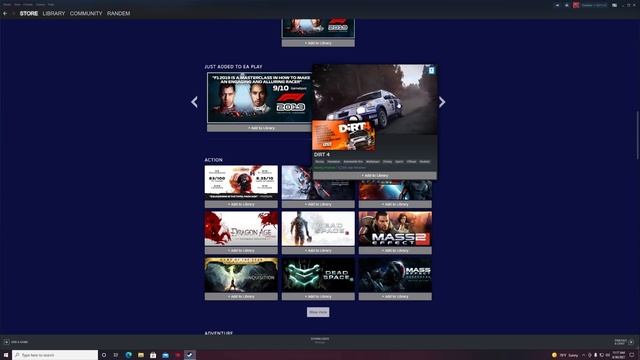Screen dimensions: 640x360
Task: Add Star Wars Squadrons to library
Action: coord(241,204)
